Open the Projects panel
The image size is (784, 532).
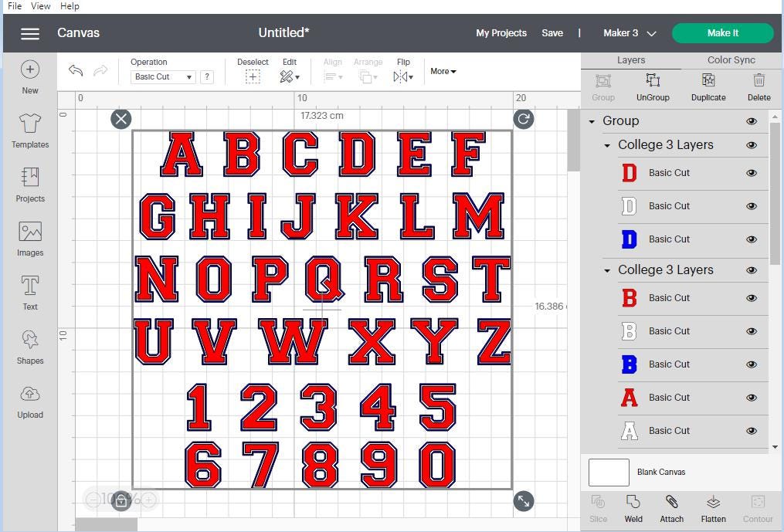click(x=30, y=185)
